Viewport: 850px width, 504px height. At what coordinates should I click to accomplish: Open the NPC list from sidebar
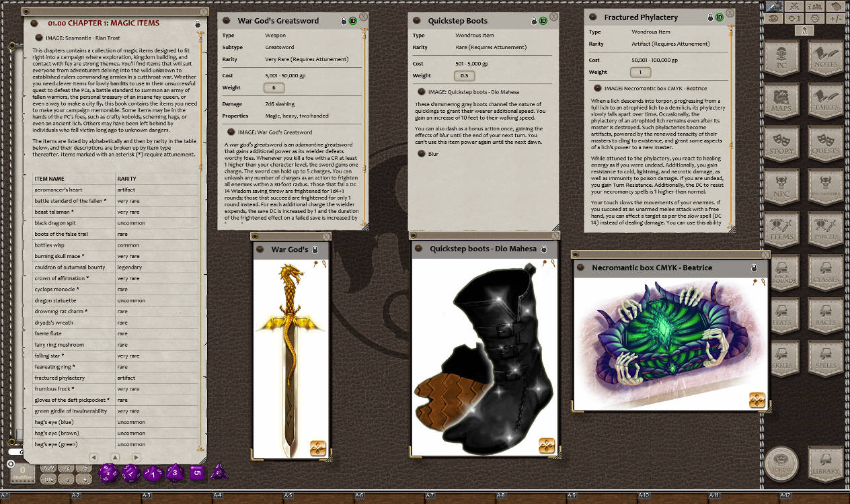[x=781, y=187]
